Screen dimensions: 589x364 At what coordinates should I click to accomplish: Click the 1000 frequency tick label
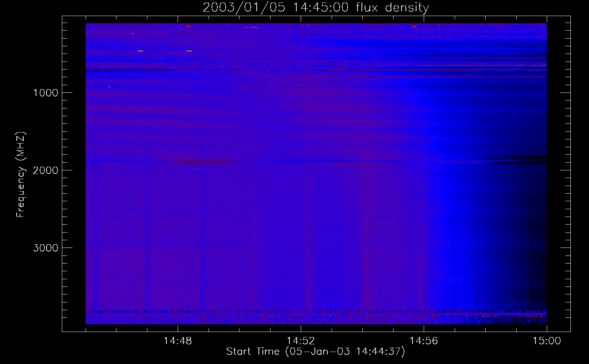[46, 93]
